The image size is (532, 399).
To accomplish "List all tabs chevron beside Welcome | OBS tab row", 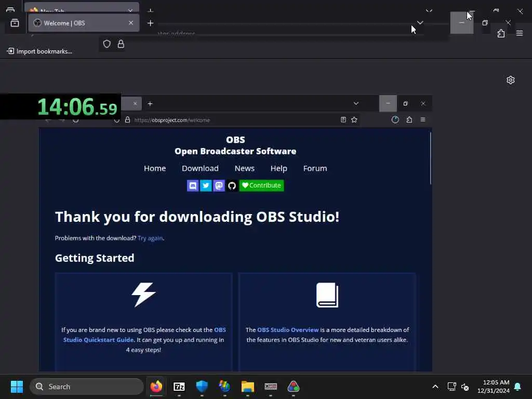I will (x=420, y=23).
